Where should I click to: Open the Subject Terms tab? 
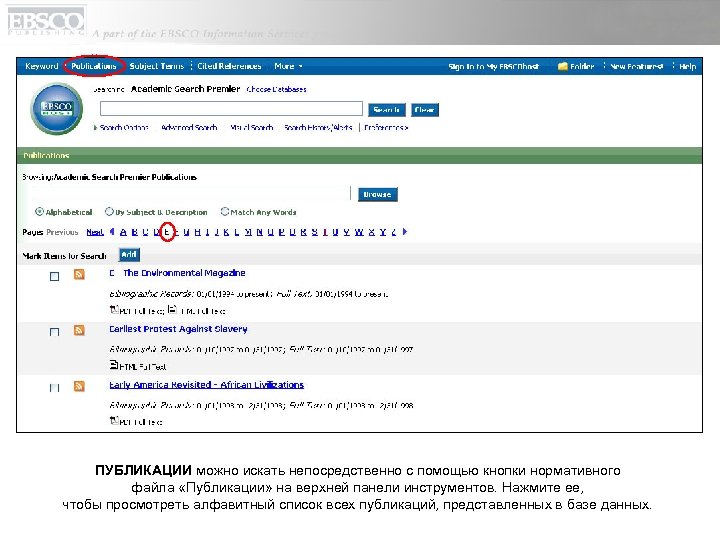157,66
